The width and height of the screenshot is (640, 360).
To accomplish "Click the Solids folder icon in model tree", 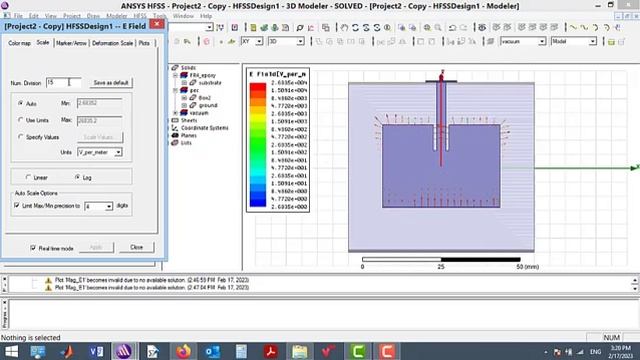I will click(x=175, y=67).
